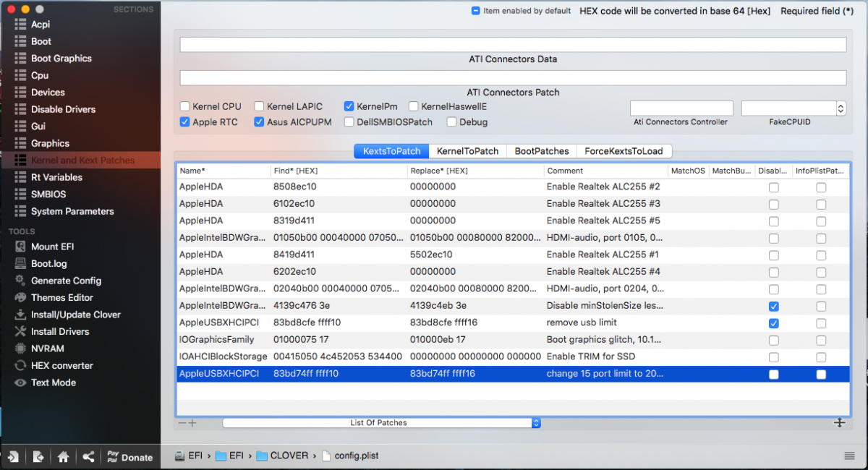Viewport: 868px width, 470px height.
Task: Click the home icon in bottom bar
Action: click(x=63, y=456)
